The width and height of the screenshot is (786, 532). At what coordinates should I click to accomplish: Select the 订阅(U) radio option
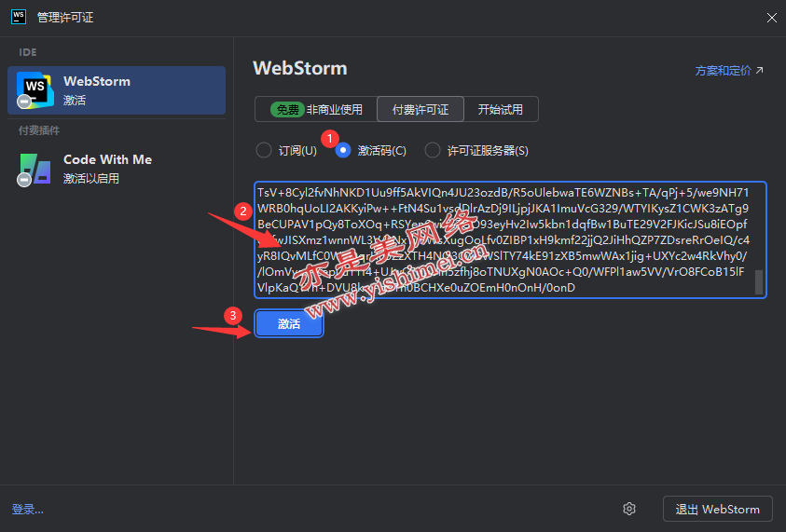click(264, 150)
